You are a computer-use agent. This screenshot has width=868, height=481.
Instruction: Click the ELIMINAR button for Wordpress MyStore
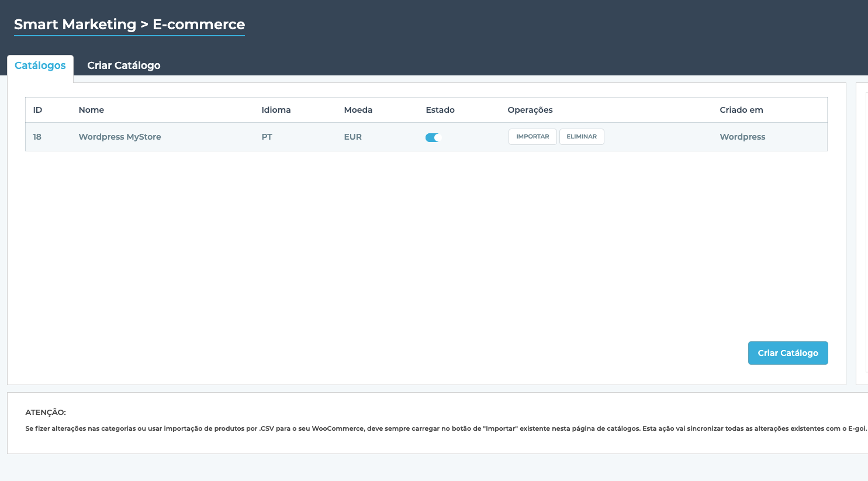tap(582, 137)
